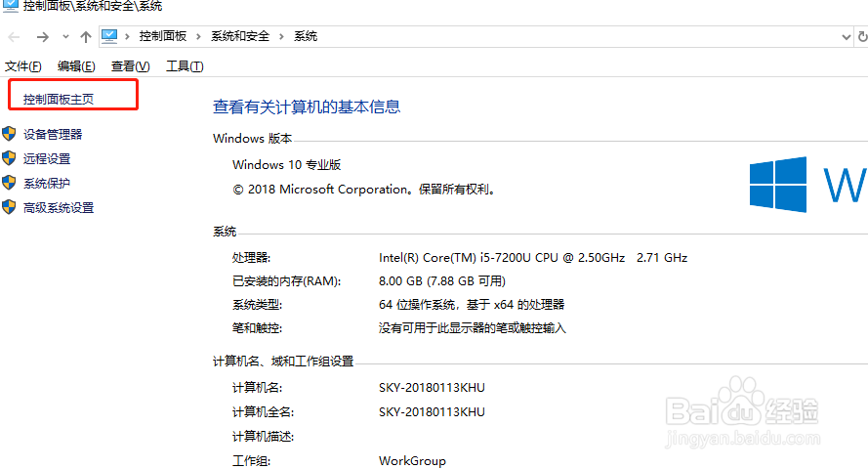
Task: Open 系统保护 link
Action: point(47,184)
